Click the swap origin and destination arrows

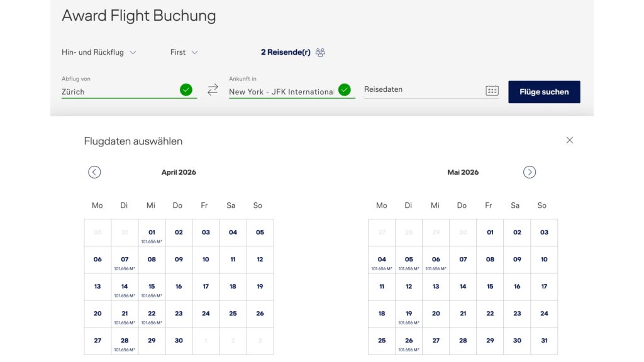(x=213, y=90)
